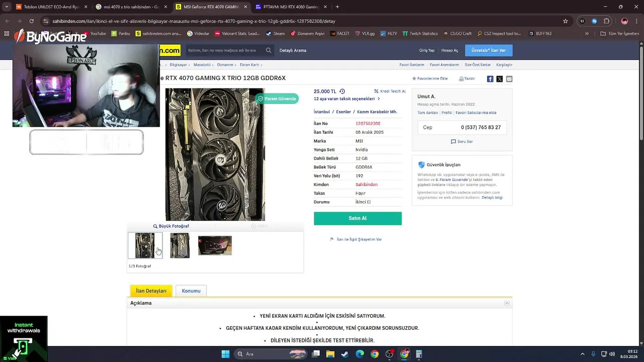Screen dimensions: 644x362
Task: Click Hesap Aç link
Action: coord(450,50)
